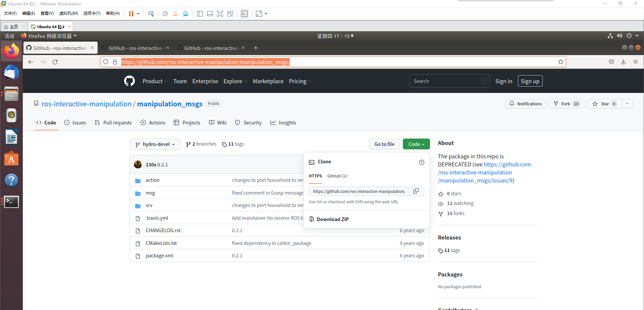This screenshot has height=310, width=644.
Task: Click the network status icon in top bar
Action: coord(610,36)
